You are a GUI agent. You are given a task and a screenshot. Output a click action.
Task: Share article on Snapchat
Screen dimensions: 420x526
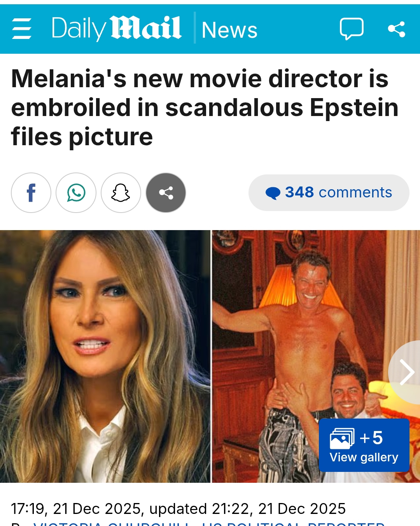(121, 193)
